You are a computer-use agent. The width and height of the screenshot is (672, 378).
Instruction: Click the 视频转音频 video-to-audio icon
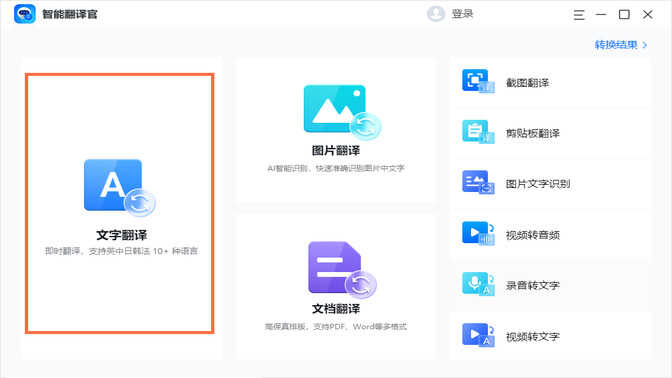[478, 233]
